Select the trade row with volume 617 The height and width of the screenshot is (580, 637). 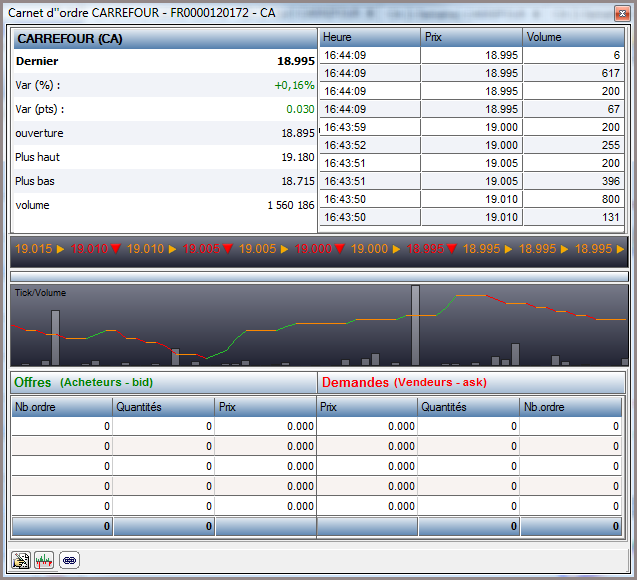472,73
